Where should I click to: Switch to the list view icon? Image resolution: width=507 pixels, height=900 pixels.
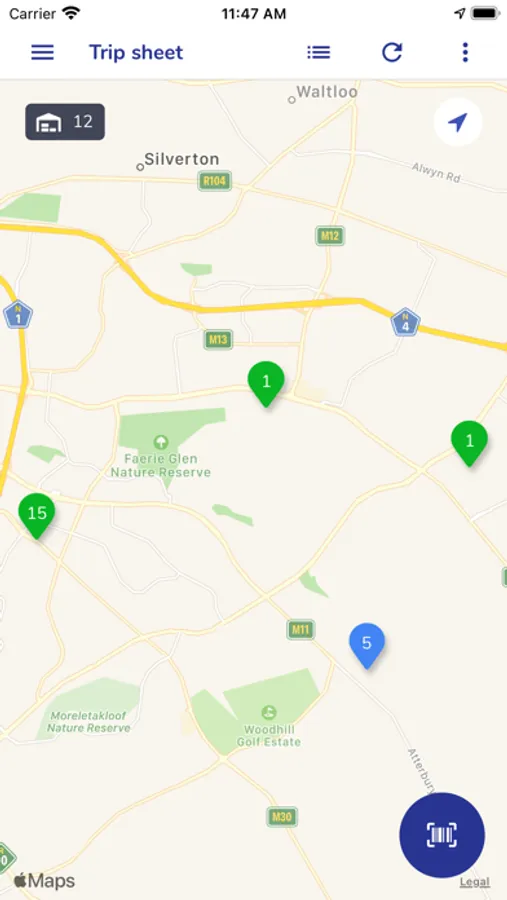click(319, 52)
